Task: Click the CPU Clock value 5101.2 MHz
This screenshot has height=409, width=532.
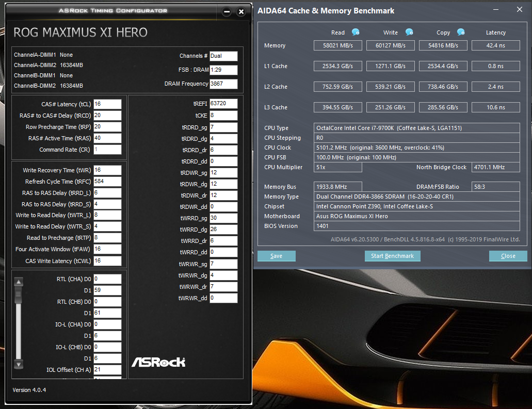Action: [416, 148]
